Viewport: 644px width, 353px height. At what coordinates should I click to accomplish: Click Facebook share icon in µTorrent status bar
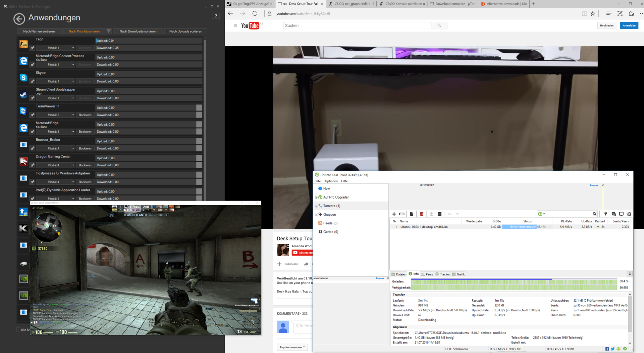pos(607,349)
